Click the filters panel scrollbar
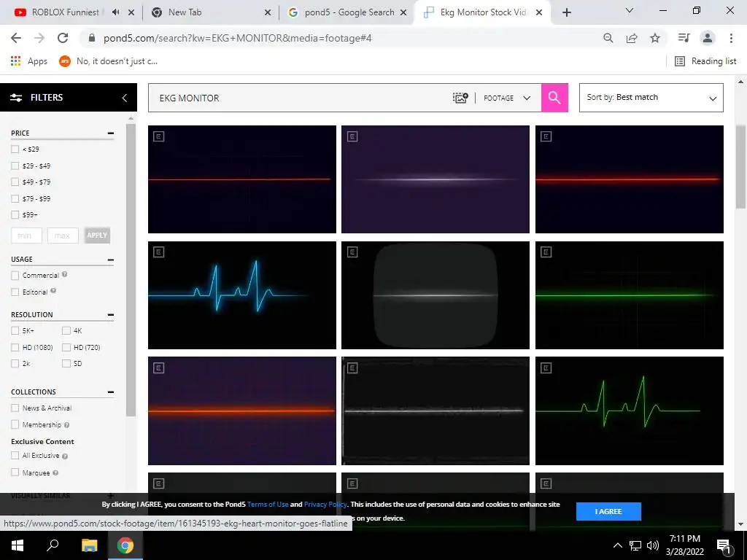This screenshot has width=747, height=560. coord(131,269)
